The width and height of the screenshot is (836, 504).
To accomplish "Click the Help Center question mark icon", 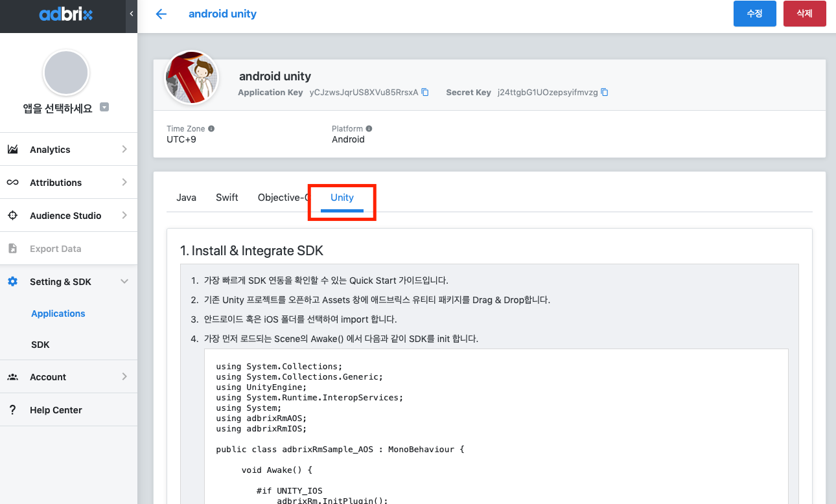I will [x=12, y=410].
